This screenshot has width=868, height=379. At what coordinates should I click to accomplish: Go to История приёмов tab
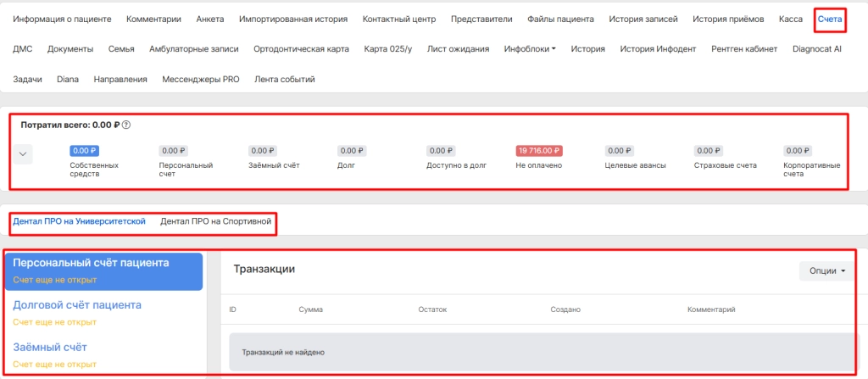point(728,19)
